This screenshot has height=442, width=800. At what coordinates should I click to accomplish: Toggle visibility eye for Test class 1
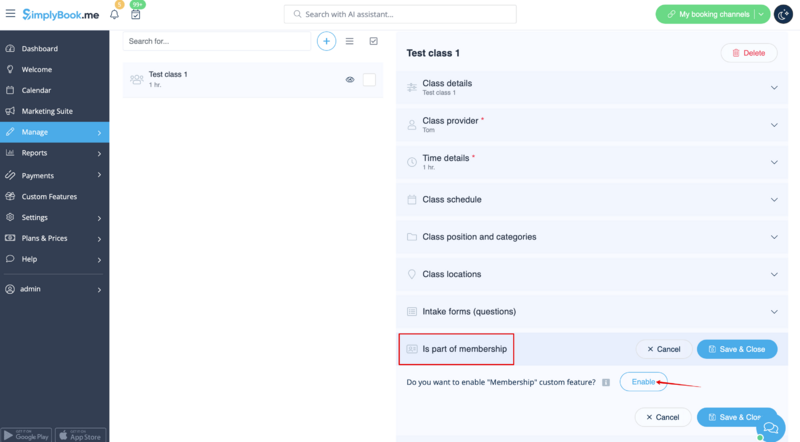pyautogui.click(x=350, y=80)
